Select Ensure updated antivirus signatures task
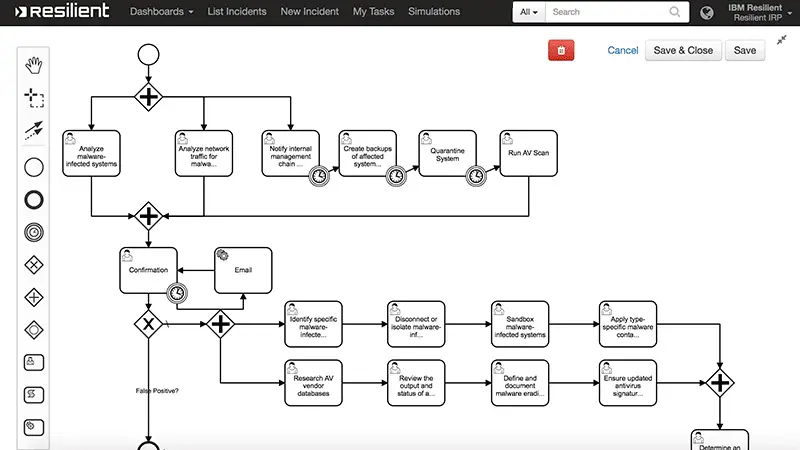The height and width of the screenshot is (450, 800). coord(628,383)
